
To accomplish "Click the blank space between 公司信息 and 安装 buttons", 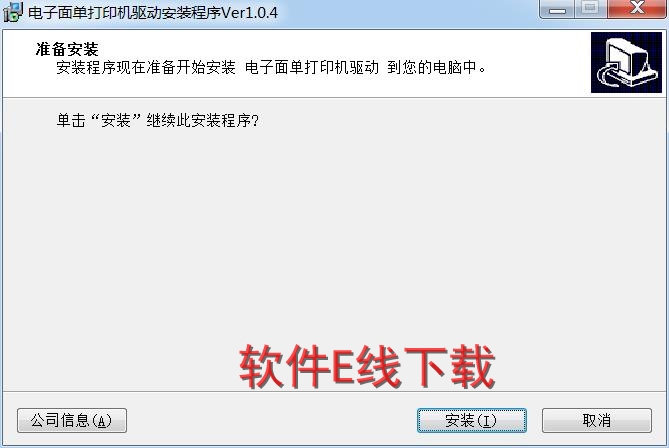I will point(272,421).
